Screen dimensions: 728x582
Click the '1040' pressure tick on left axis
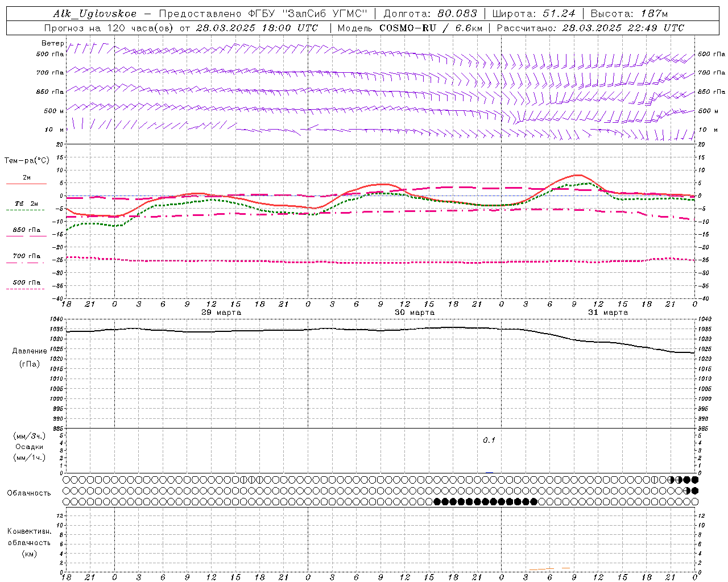pos(57,319)
